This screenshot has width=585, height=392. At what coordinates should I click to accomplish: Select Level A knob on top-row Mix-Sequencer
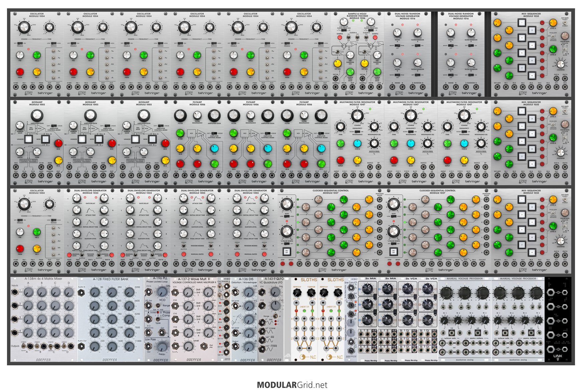(553, 23)
